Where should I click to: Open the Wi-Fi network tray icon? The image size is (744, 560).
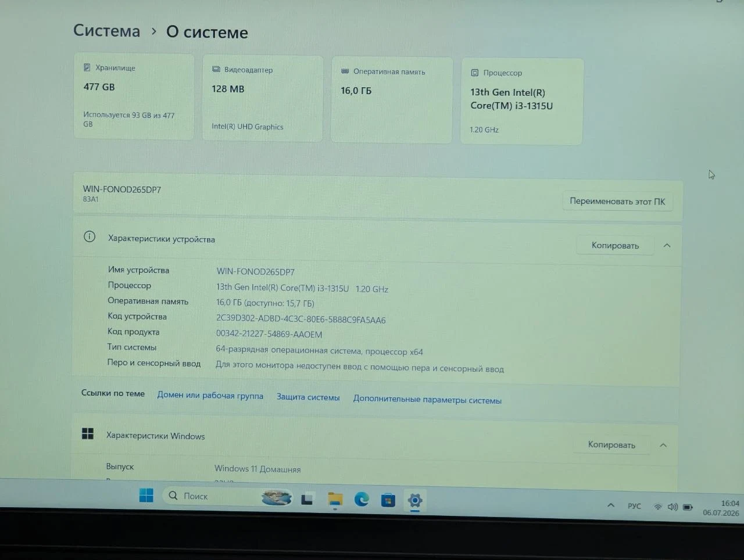(658, 507)
